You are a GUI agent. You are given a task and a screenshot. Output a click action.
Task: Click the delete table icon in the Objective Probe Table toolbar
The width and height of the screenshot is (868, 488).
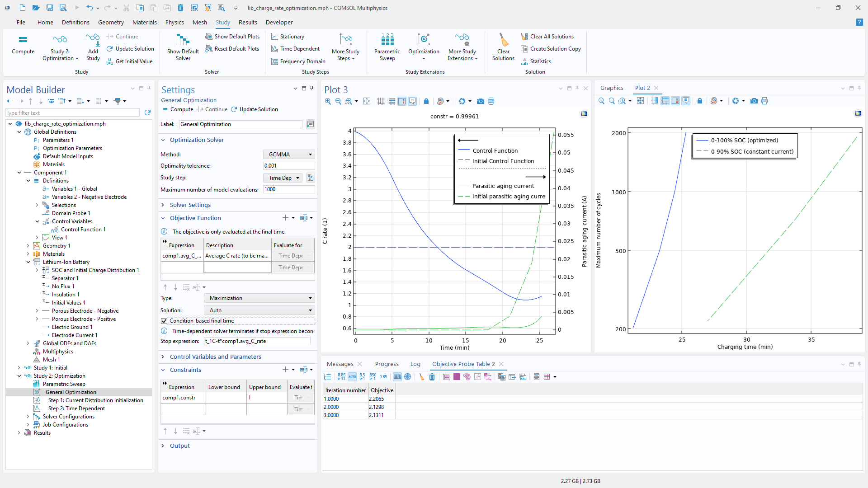click(x=432, y=377)
